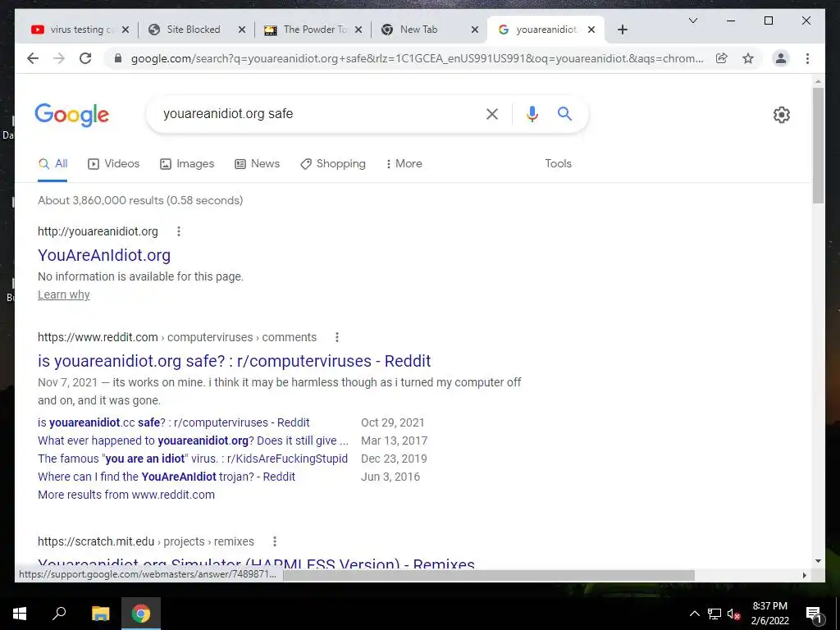Screen dimensions: 840x630
Task: Open the tab search chevron
Action: pyautogui.click(x=692, y=21)
